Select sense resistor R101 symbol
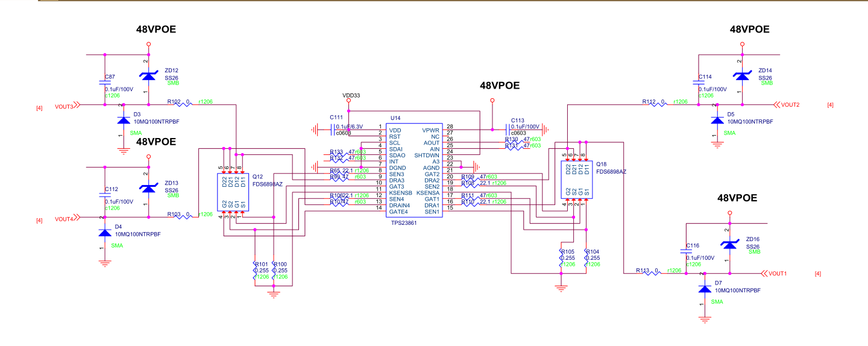 [256, 271]
